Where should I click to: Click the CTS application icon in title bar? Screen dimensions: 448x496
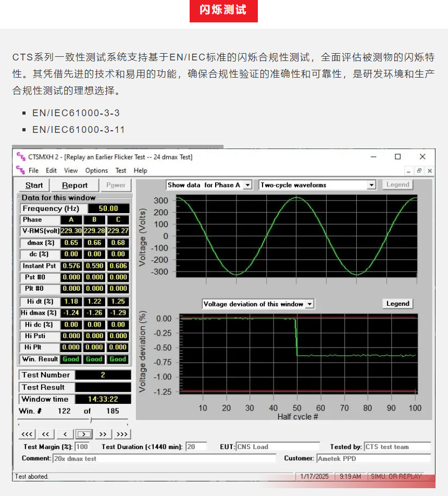point(20,156)
